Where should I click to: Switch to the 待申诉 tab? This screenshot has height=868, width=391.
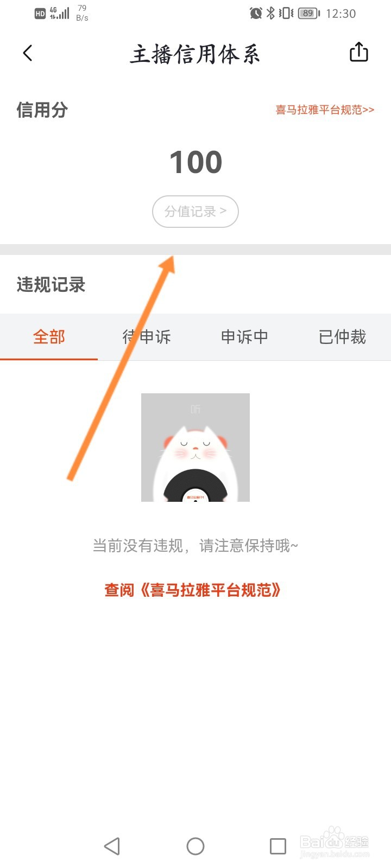(147, 337)
